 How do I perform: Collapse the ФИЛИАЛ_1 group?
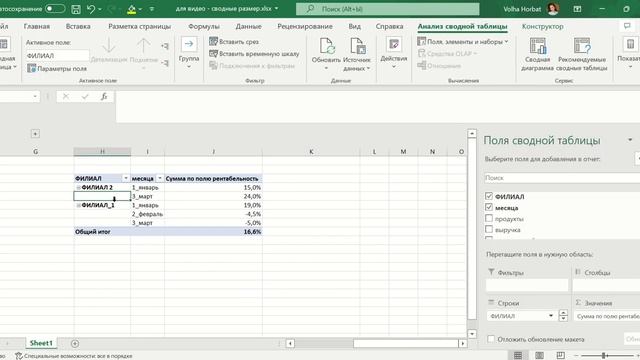(x=78, y=205)
